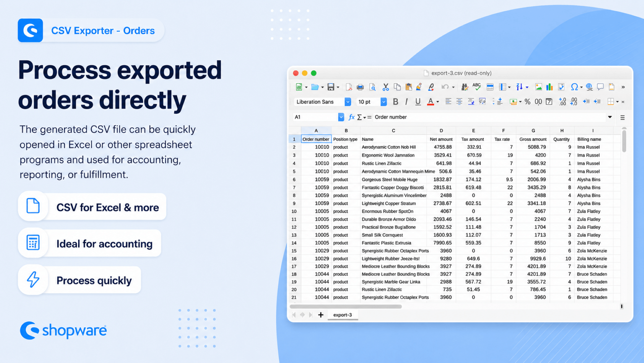
Task: Toggle Bold formatting
Action: point(395,102)
